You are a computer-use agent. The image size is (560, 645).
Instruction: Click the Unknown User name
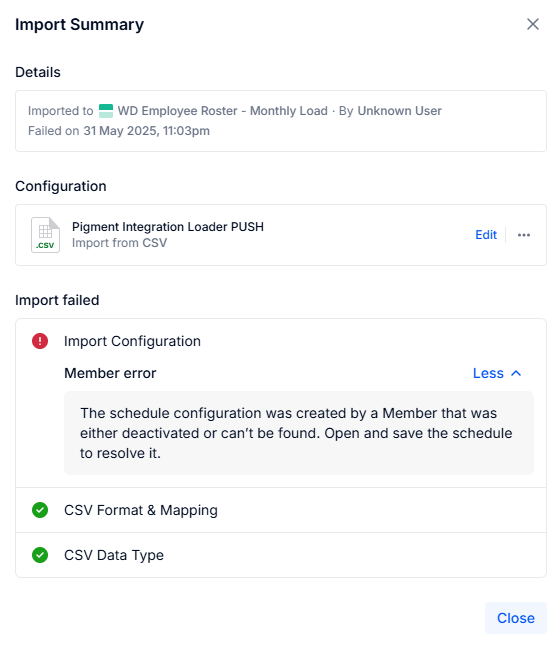[x=399, y=111]
